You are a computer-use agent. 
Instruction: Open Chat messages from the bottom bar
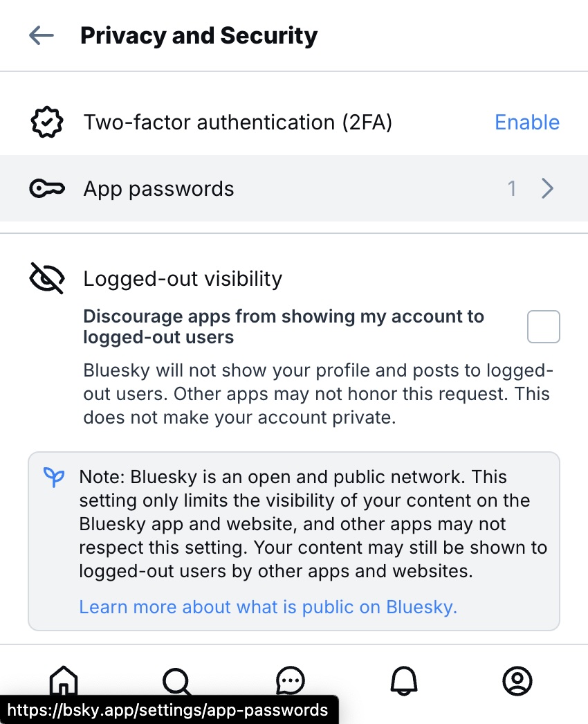tap(291, 681)
